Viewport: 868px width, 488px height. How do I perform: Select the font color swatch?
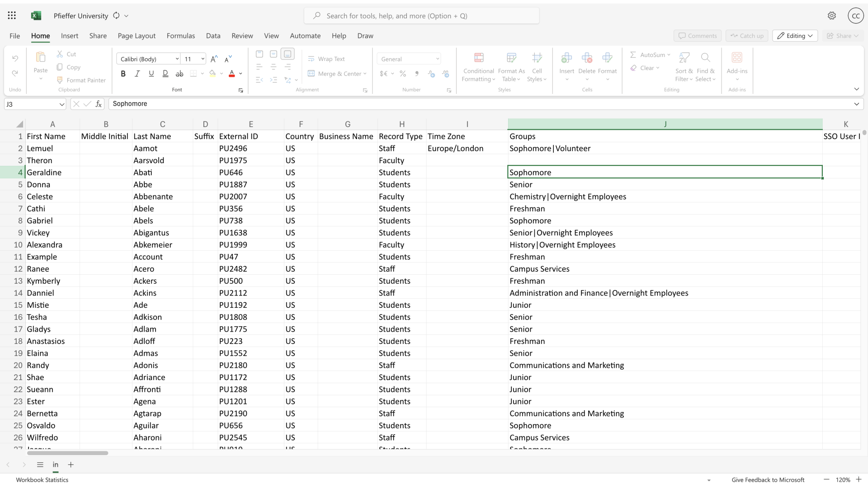pyautogui.click(x=232, y=76)
